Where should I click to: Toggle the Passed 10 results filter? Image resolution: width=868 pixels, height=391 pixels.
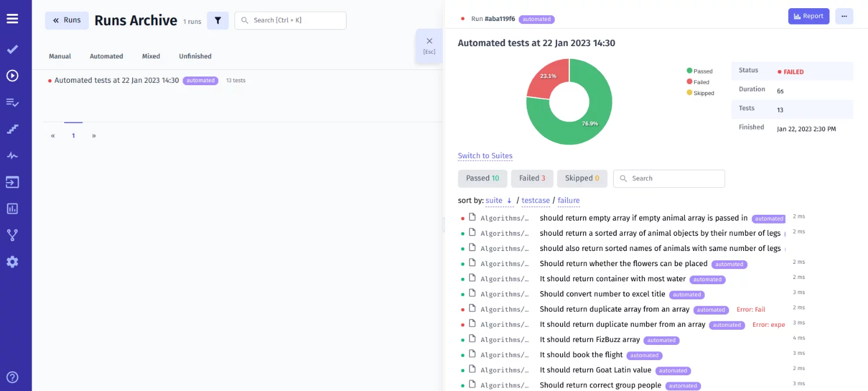(482, 178)
